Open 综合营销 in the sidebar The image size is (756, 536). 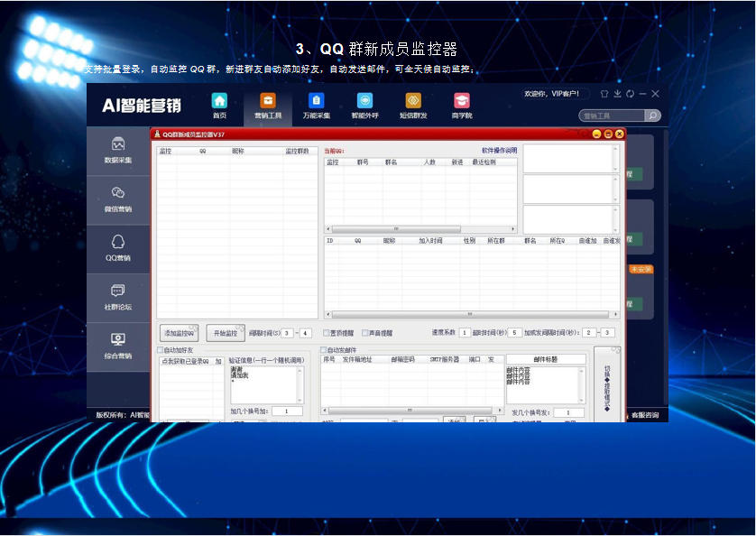118,347
